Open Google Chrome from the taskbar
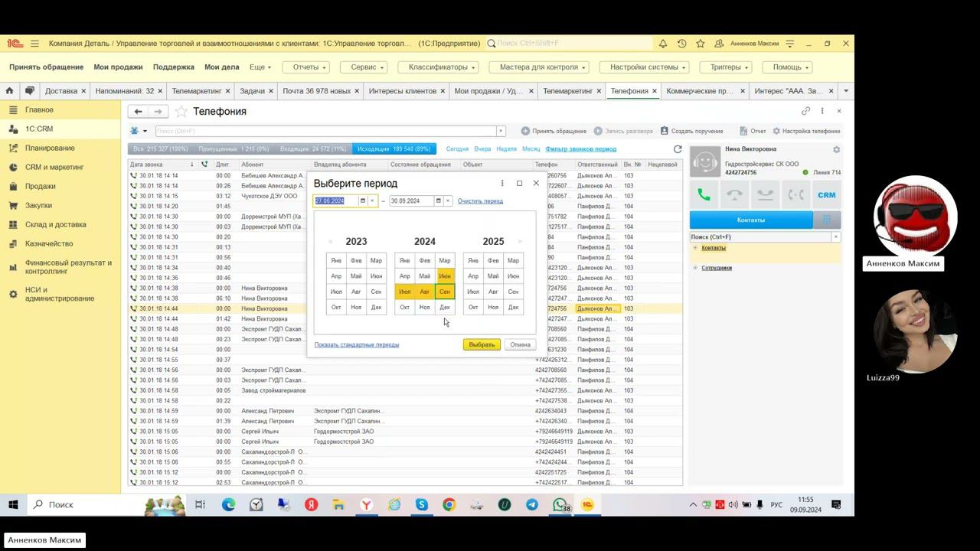The height and width of the screenshot is (551, 980). (x=449, y=505)
